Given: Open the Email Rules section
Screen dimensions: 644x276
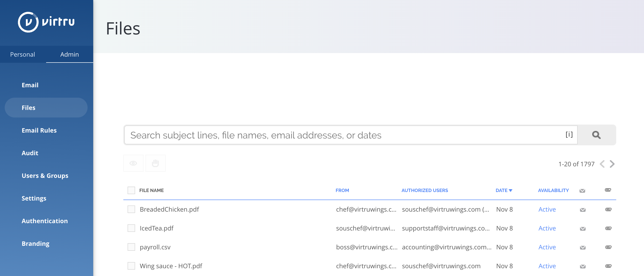Looking at the screenshot, I should tap(39, 130).
